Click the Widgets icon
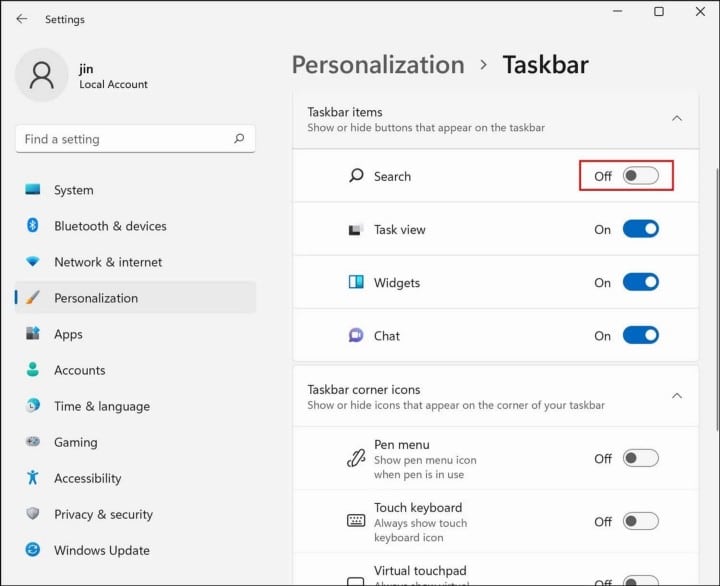720x586 pixels. click(356, 282)
